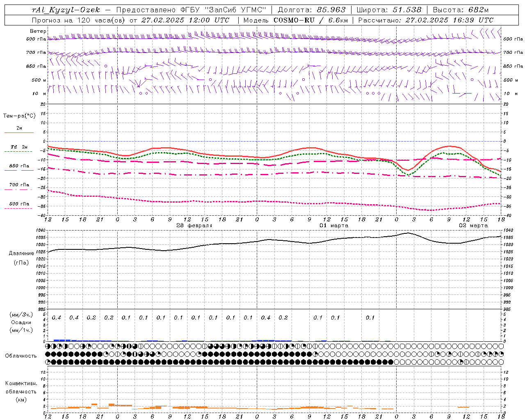Click the dotted line sample under 500 гПа temperature legend

[x=18, y=208]
